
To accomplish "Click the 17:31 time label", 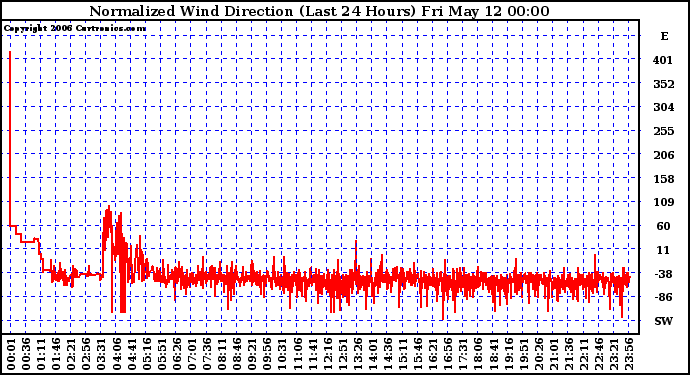I will (x=463, y=354).
